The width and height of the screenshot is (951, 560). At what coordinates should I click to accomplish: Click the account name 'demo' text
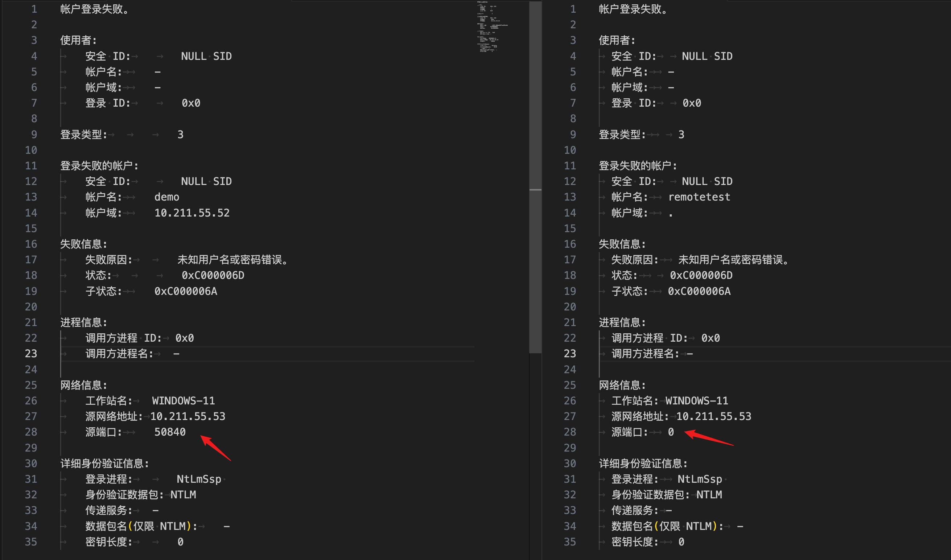pos(166,197)
